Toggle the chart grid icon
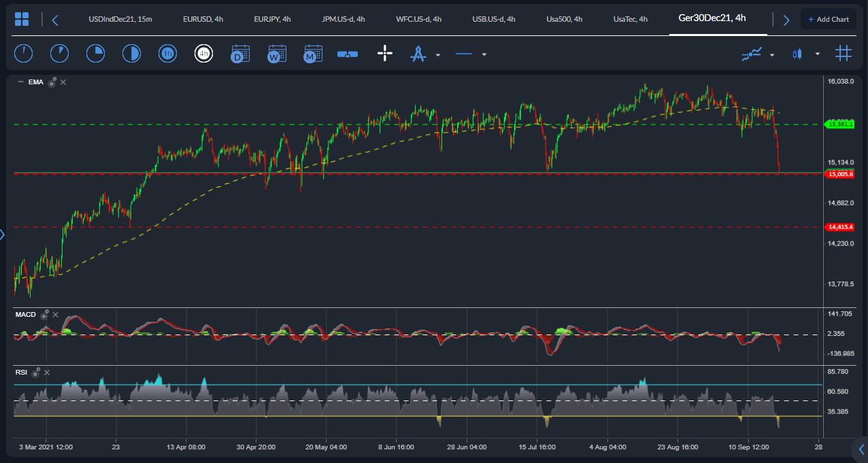 [x=844, y=54]
